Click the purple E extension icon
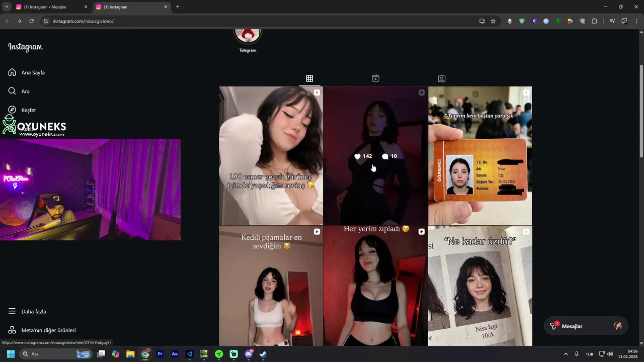Screen dimensions: 644x362 pos(534,21)
